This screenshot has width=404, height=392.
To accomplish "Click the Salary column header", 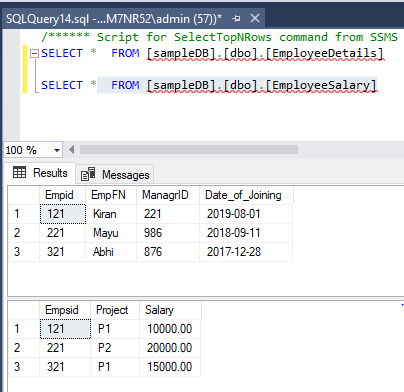I will click(170, 310).
